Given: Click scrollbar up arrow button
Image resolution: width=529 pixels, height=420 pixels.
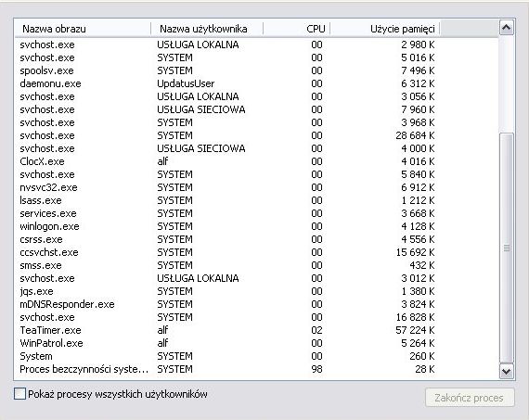Looking at the screenshot, I should (x=506, y=28).
